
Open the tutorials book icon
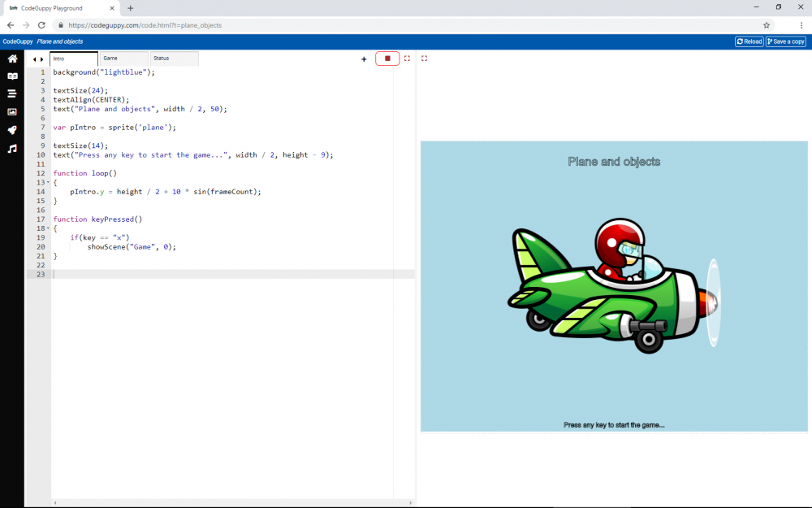pos(12,76)
